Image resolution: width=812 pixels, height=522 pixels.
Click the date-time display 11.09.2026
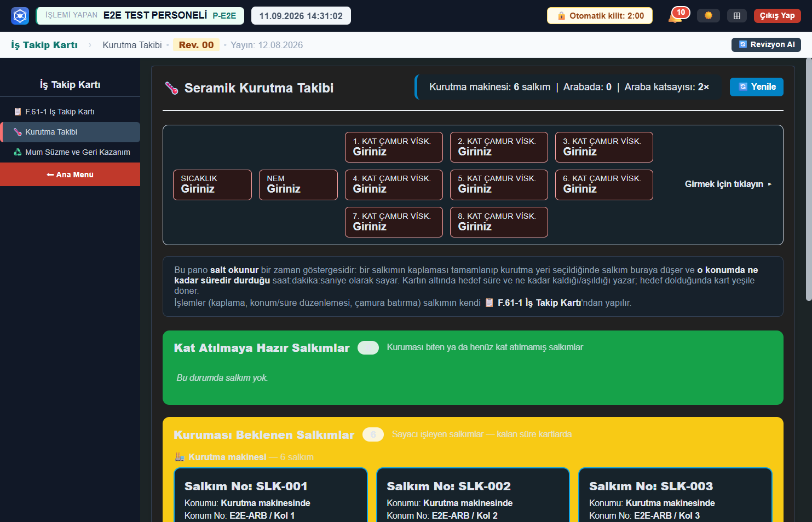[x=301, y=16]
